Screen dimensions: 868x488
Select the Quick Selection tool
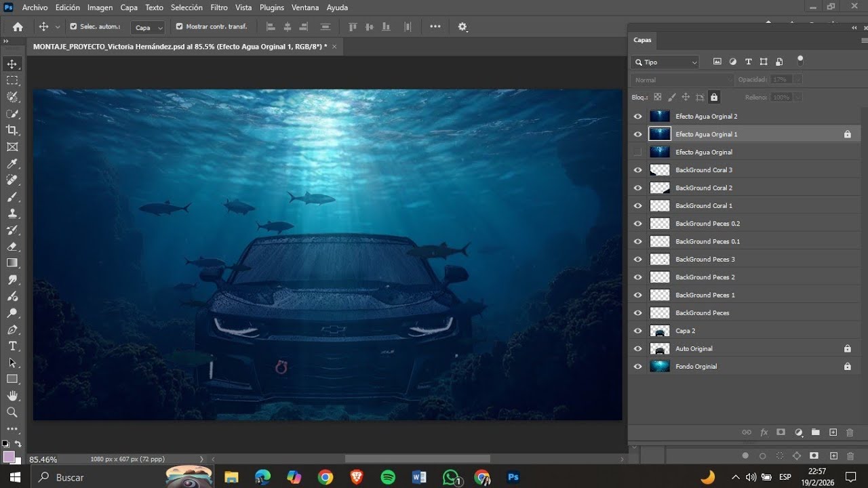(12, 114)
